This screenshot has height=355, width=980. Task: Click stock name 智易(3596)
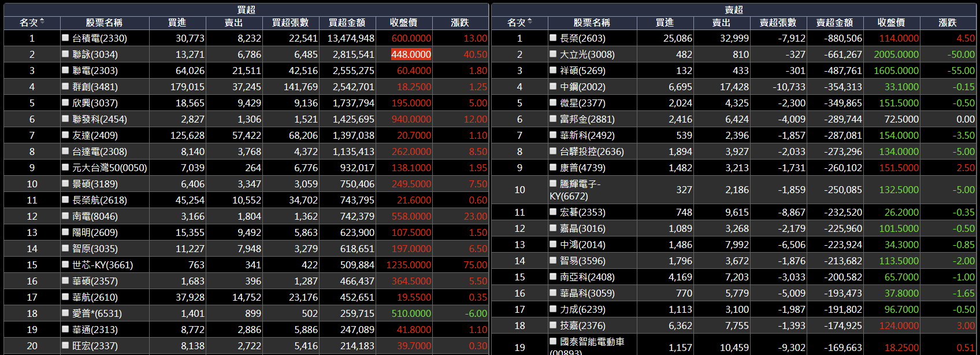582,261
